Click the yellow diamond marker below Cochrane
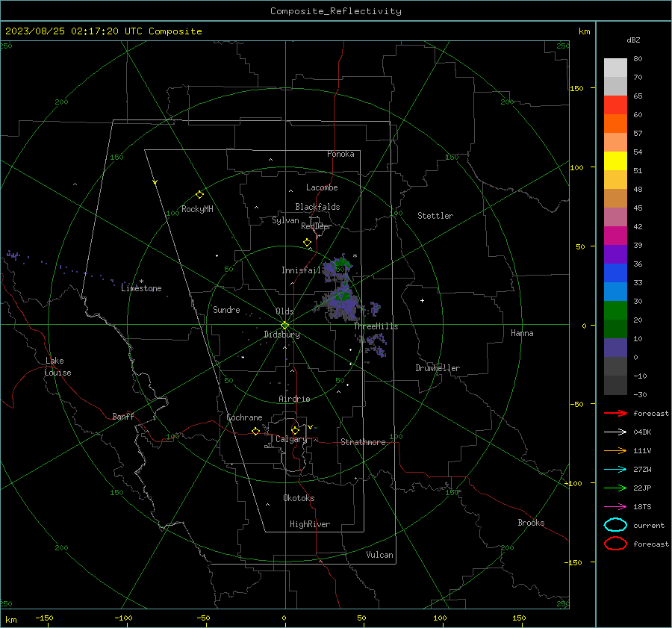This screenshot has width=672, height=628. click(256, 432)
